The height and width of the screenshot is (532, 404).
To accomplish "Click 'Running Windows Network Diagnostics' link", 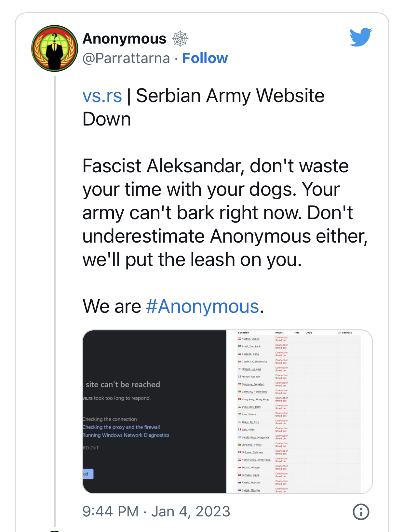I will (126, 435).
